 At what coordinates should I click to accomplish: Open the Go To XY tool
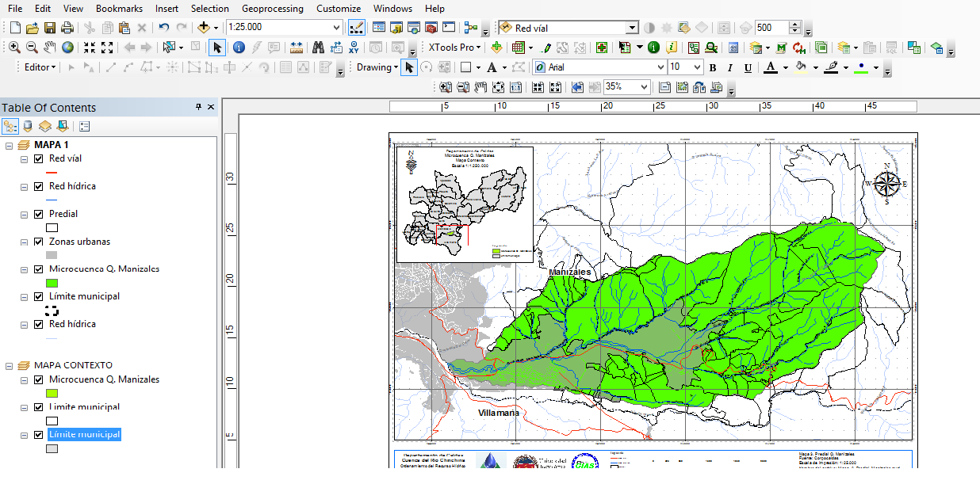pos(354,48)
